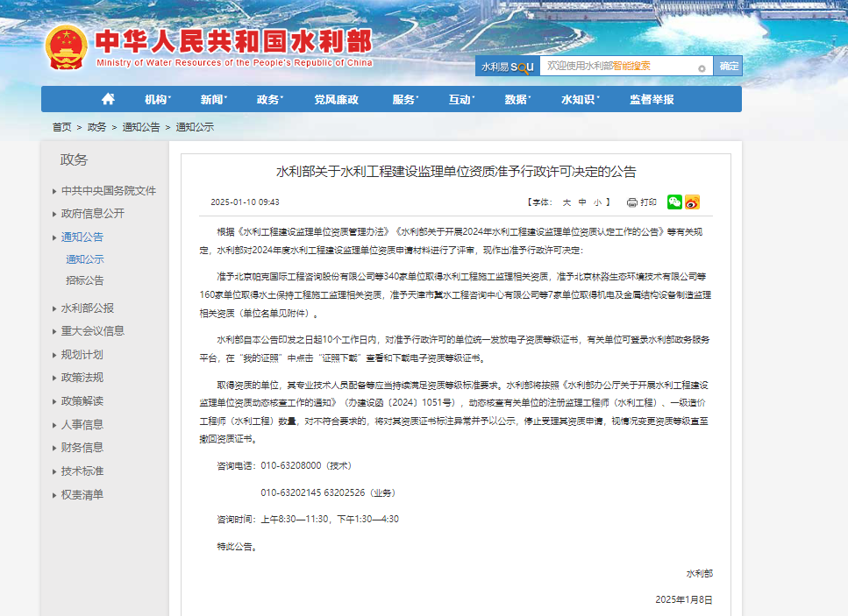The width and height of the screenshot is (848, 616).
Task: Click the 特此公告。 text
Action: coord(237,546)
